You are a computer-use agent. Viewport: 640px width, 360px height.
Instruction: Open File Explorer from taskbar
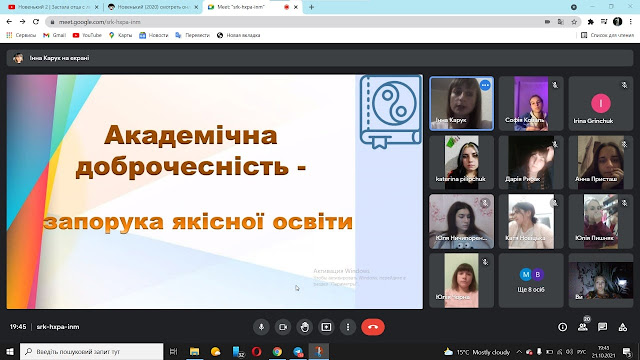(x=194, y=351)
